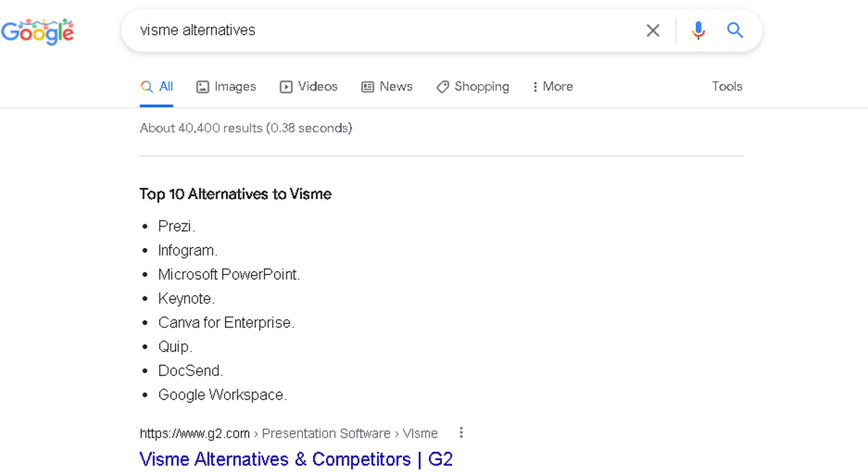Open the Tools filter options
This screenshot has width=868, height=473.
pyautogui.click(x=727, y=86)
